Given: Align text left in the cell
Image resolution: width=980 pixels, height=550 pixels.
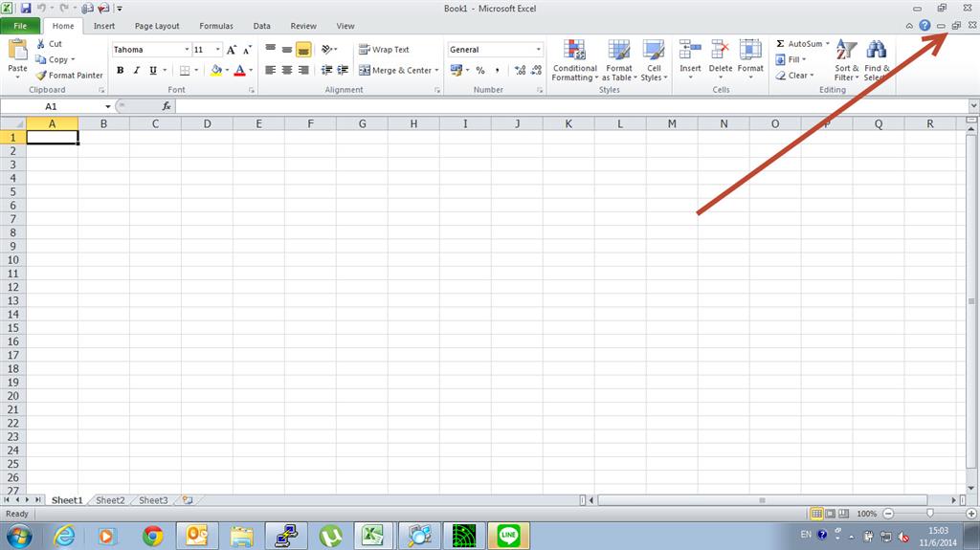Looking at the screenshot, I should point(271,70).
